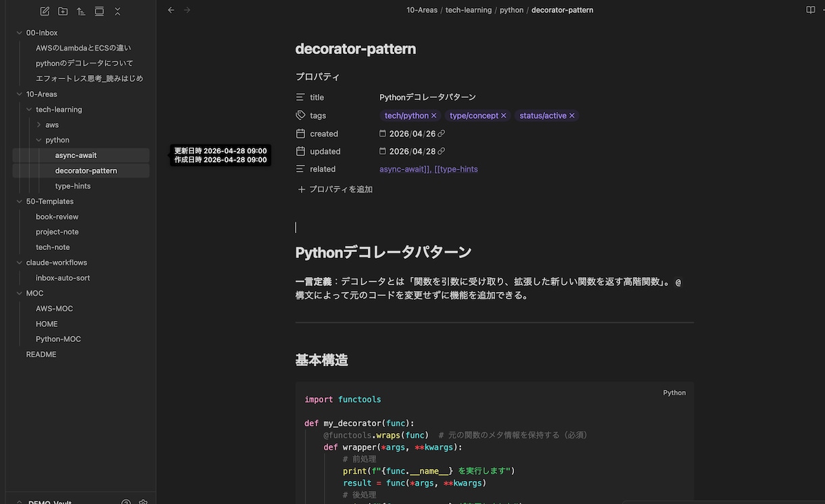Screen dimensions: 825x504
Task: Open vault settings gear icon
Action: coord(143,502)
